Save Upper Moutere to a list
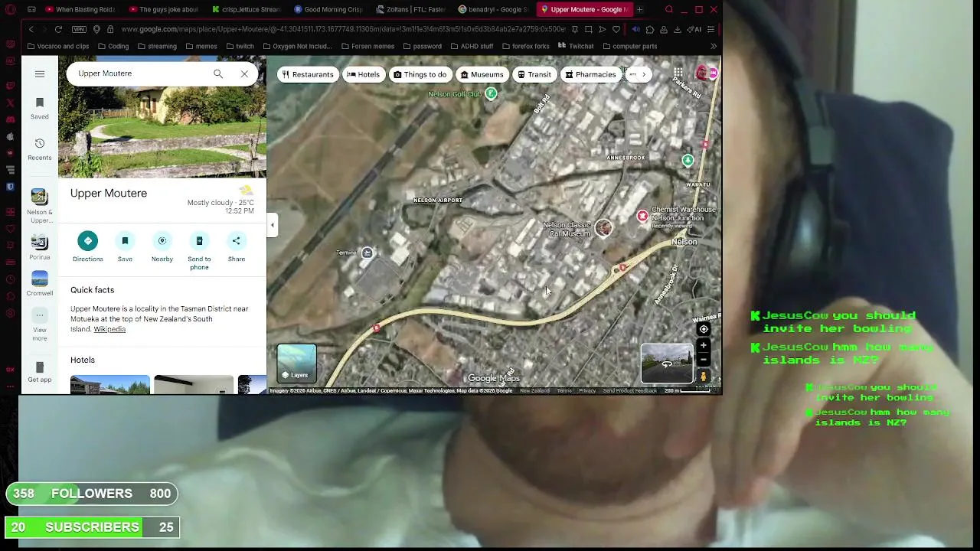The image size is (980, 551). 125,247
